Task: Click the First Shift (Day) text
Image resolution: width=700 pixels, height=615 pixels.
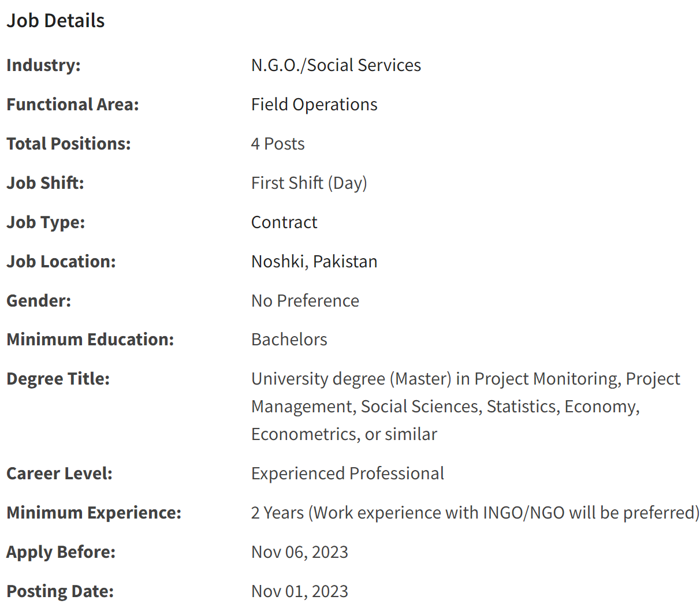Action: (x=309, y=183)
